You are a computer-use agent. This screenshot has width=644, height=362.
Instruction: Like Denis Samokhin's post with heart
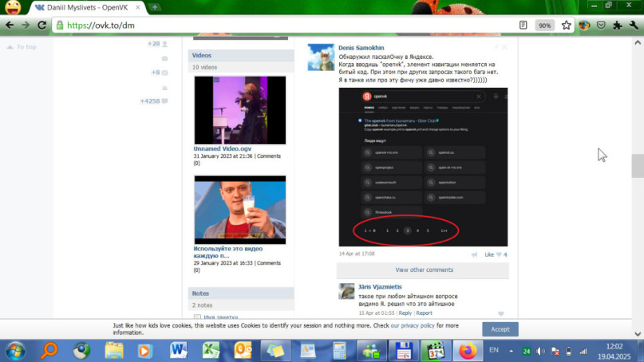pyautogui.click(x=499, y=254)
